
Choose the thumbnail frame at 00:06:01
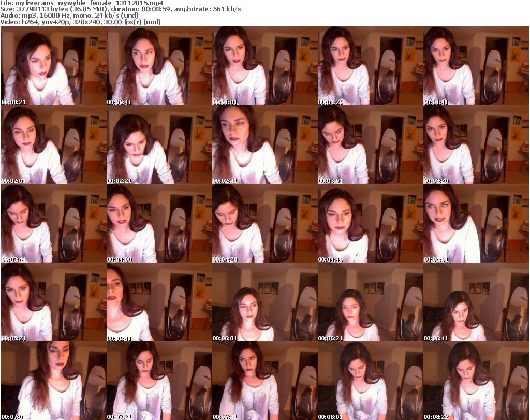pyautogui.click(x=264, y=302)
